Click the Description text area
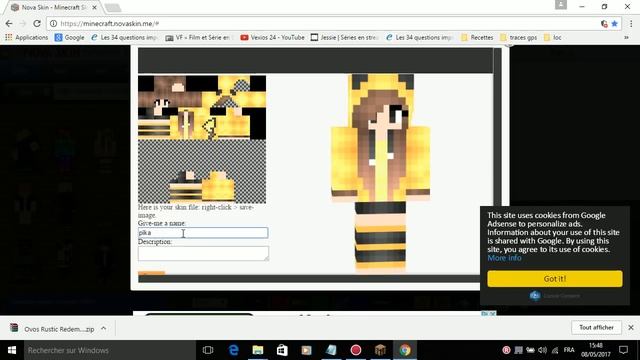 click(x=203, y=253)
